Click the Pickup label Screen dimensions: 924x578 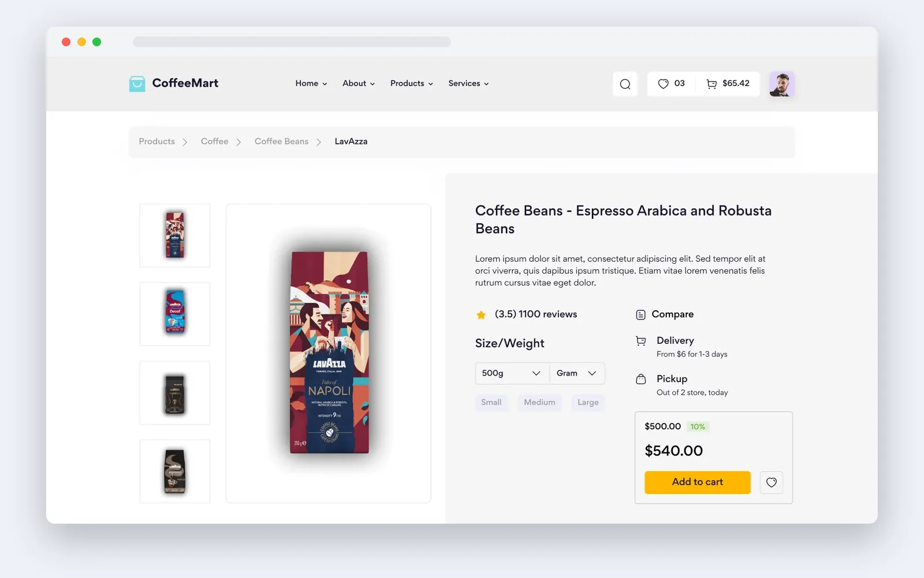[672, 379]
